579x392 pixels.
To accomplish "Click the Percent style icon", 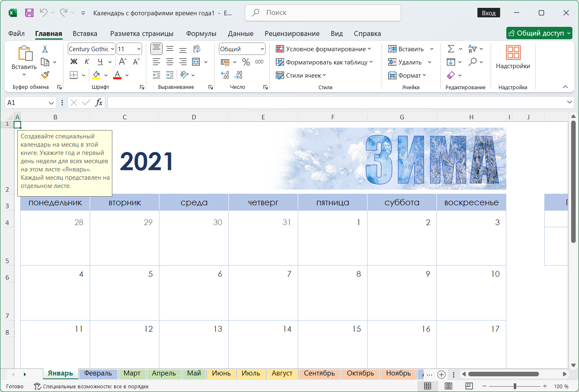I will pos(246,62).
